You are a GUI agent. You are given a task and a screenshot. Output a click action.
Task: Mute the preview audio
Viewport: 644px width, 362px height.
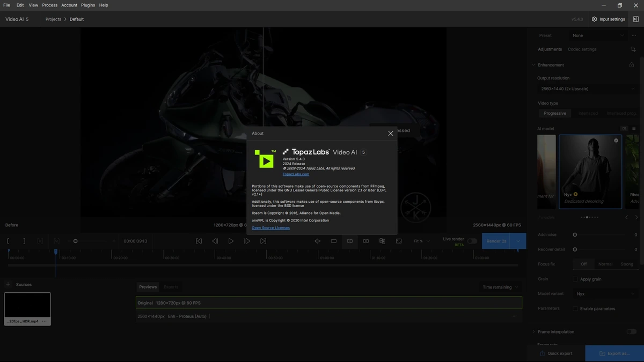pos(318,241)
